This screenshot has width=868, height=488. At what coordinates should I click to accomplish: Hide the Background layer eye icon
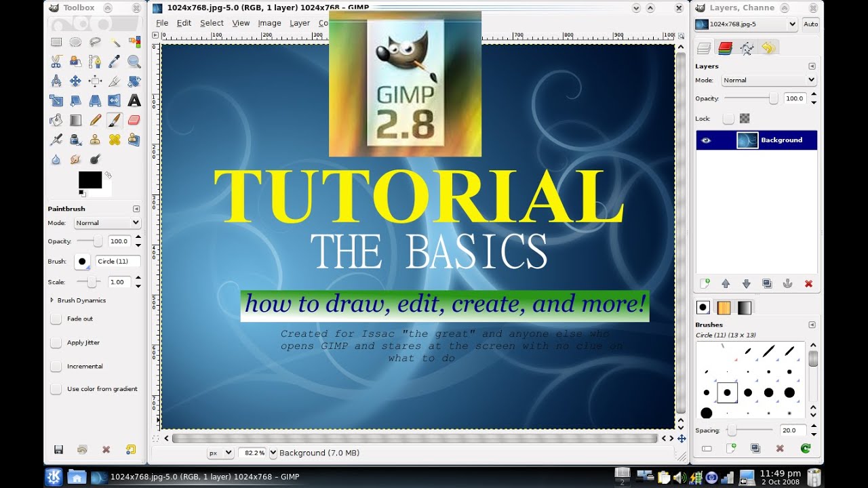[707, 140]
